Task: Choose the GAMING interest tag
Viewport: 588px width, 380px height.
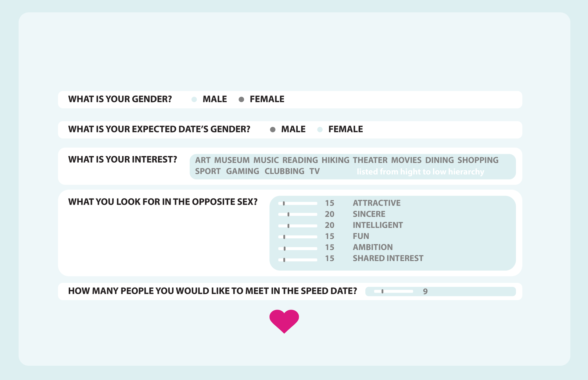Action: pyautogui.click(x=243, y=171)
